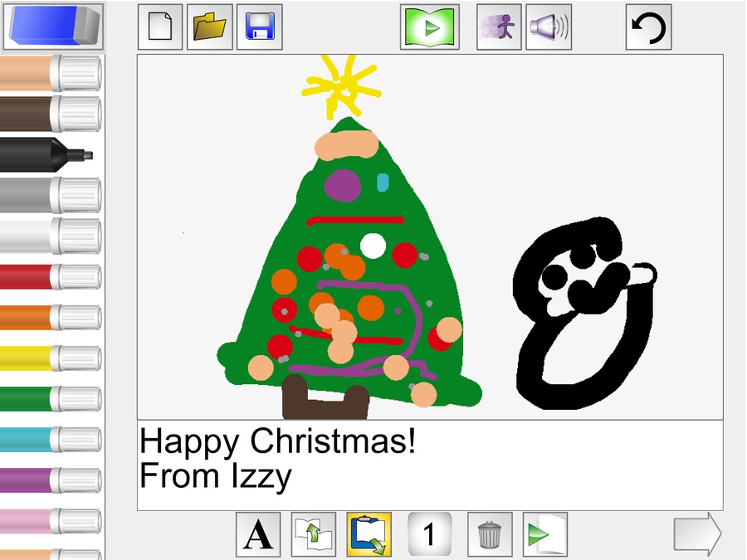
Task: Pick the peach skin-tone marker
Action: (x=51, y=73)
